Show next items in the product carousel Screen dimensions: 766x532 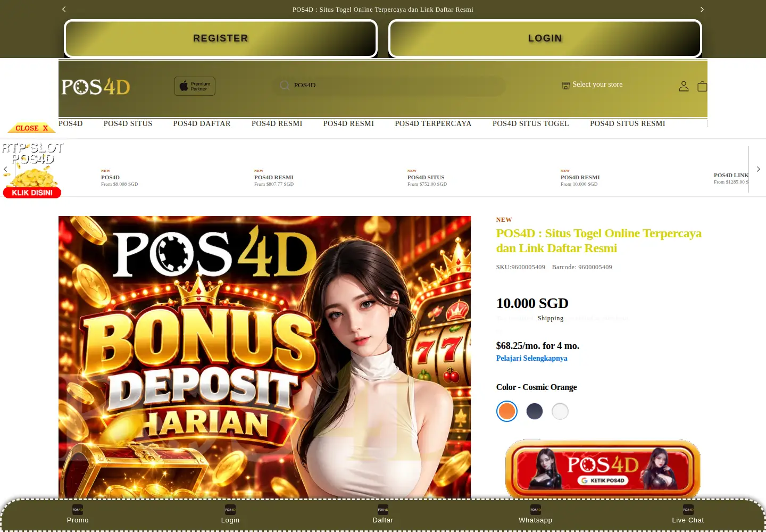pos(758,169)
